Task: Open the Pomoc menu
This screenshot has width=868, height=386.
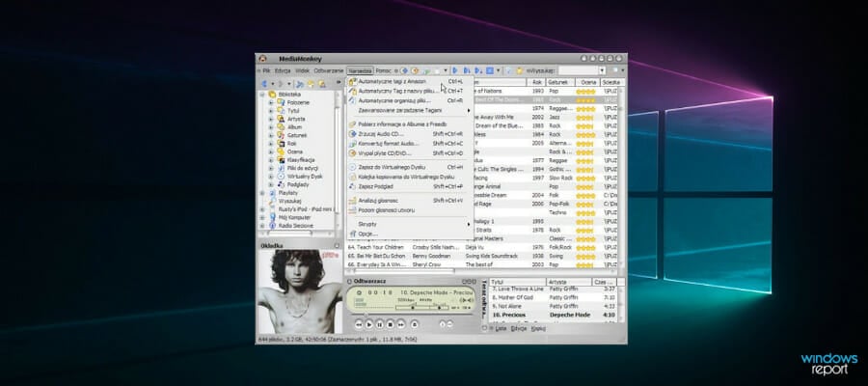Action: [x=383, y=70]
